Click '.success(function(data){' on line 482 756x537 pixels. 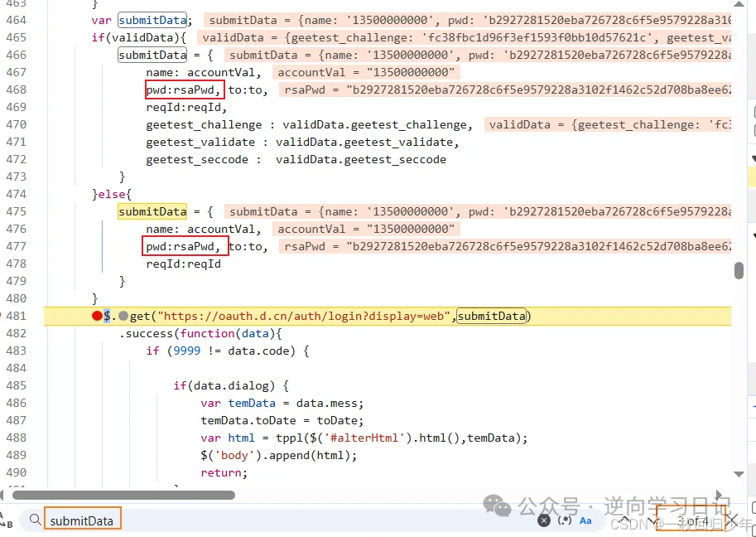(x=200, y=333)
